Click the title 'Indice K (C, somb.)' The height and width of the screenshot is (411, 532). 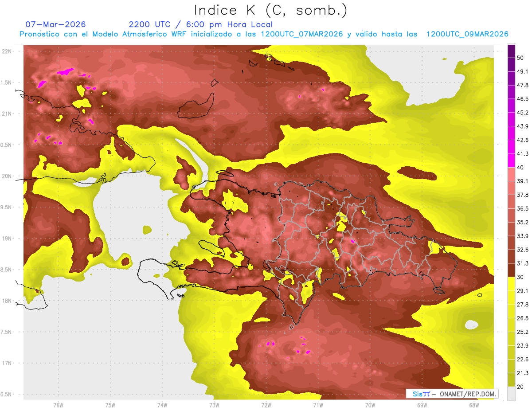[x=270, y=10]
